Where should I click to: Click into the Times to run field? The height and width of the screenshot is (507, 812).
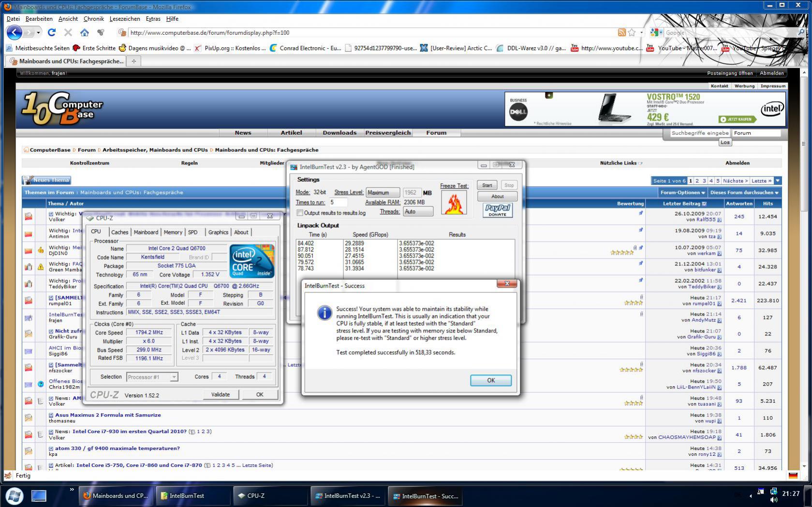tap(339, 202)
